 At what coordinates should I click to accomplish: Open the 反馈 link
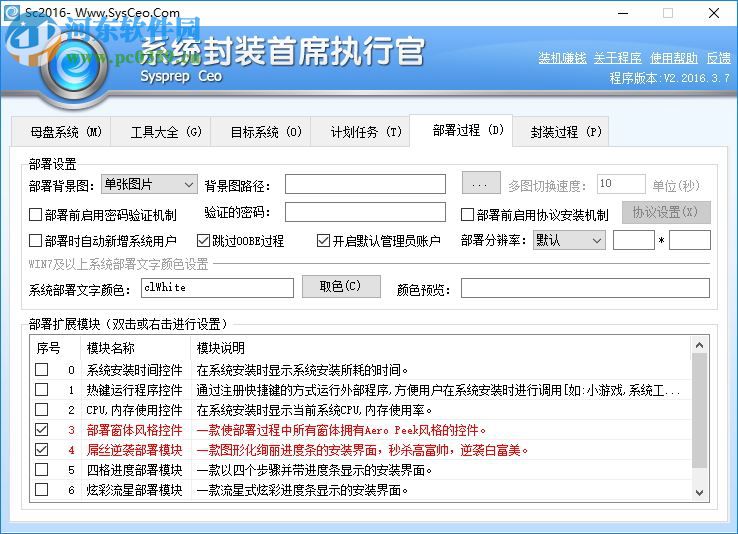point(718,58)
